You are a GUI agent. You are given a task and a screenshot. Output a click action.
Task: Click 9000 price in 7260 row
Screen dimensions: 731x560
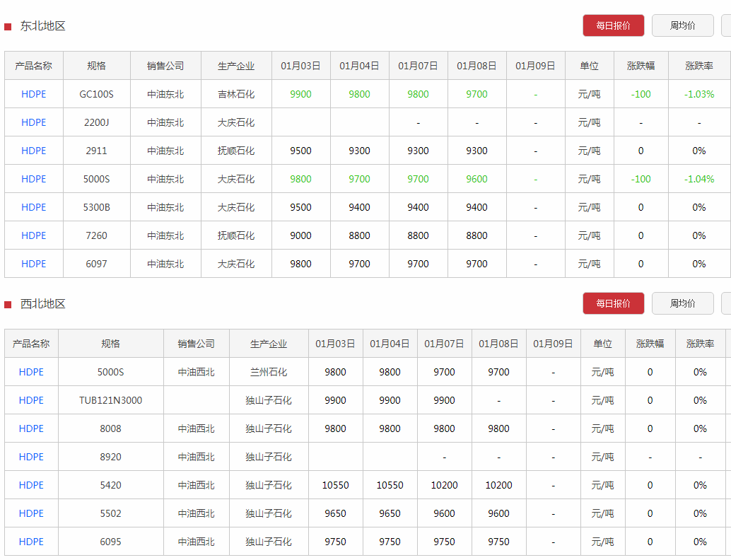pos(300,235)
